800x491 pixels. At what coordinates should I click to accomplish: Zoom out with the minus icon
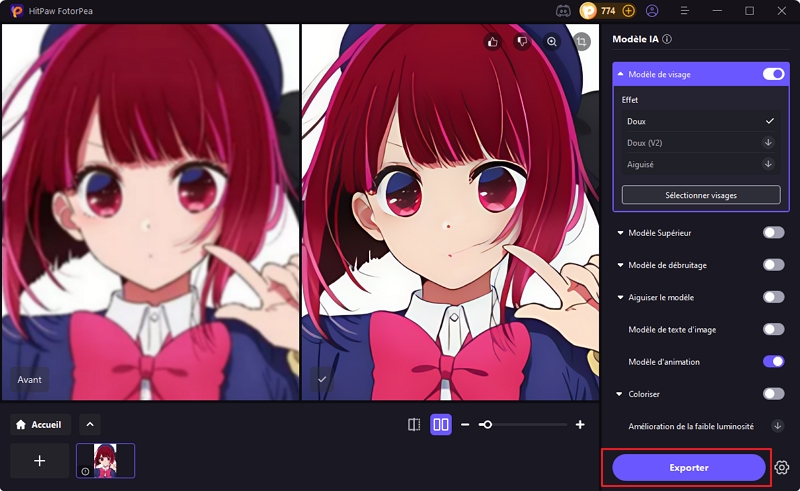pyautogui.click(x=465, y=425)
